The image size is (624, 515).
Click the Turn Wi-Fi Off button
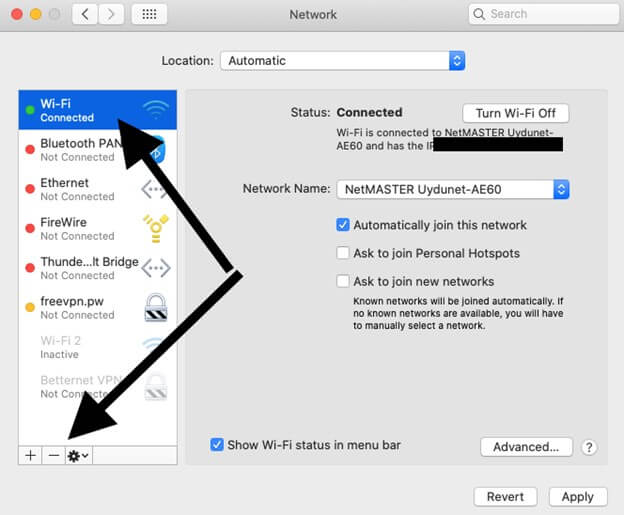[x=515, y=113]
